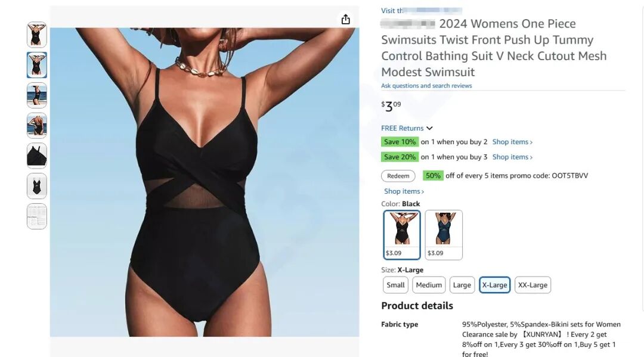The height and width of the screenshot is (357, 644).
Task: Choose size Large
Action: pos(462,285)
